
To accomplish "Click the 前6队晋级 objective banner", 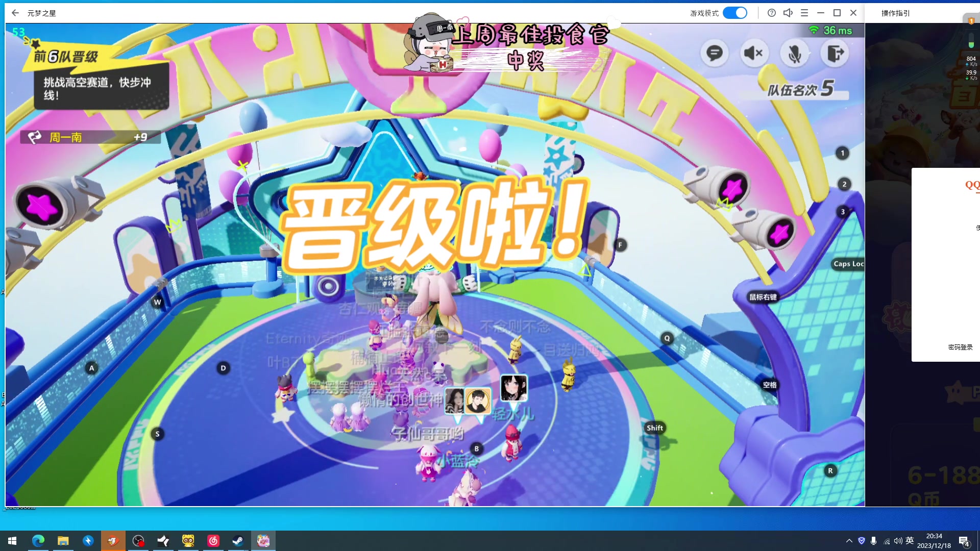I will (66, 56).
